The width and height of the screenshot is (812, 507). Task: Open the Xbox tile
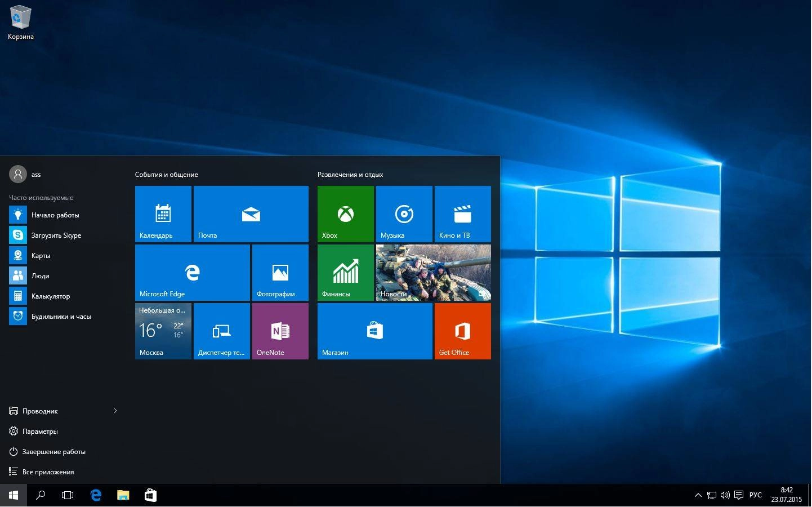point(346,214)
